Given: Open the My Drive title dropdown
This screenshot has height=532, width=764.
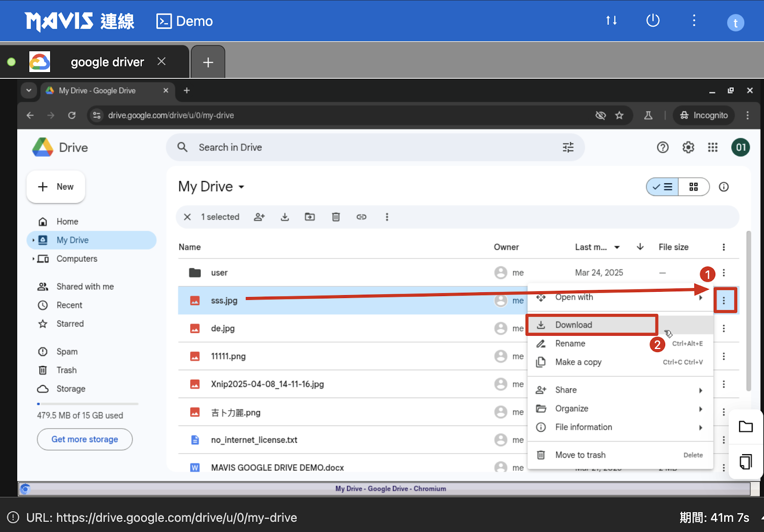Looking at the screenshot, I should (242, 187).
